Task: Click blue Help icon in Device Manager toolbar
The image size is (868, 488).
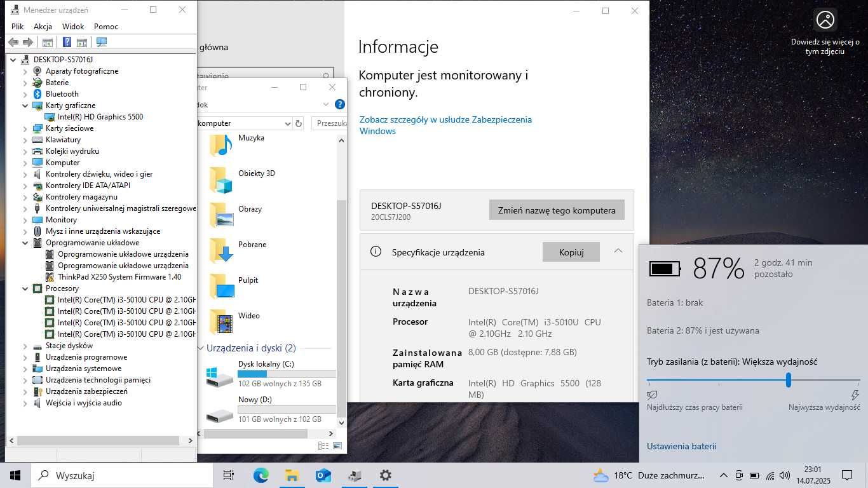Action: click(67, 42)
